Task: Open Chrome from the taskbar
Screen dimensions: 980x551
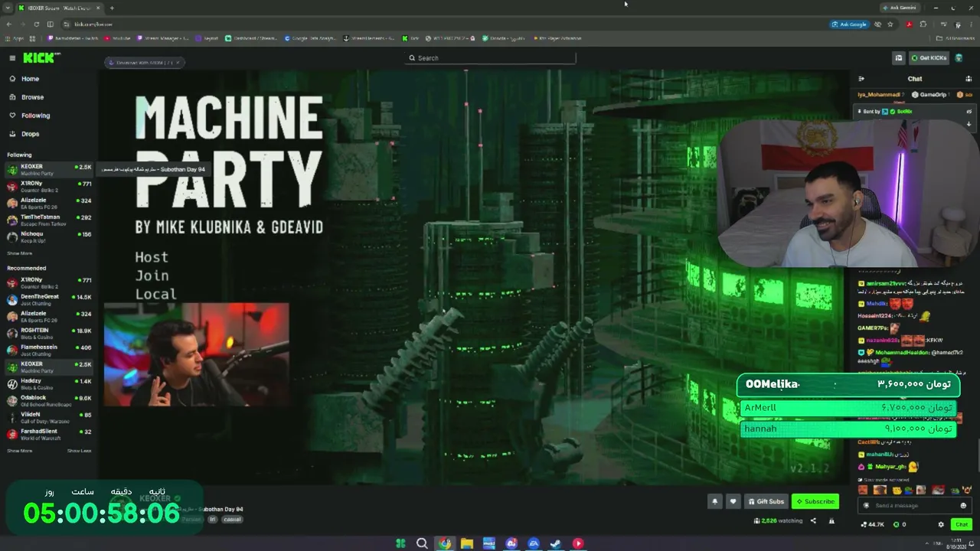Action: point(444,543)
